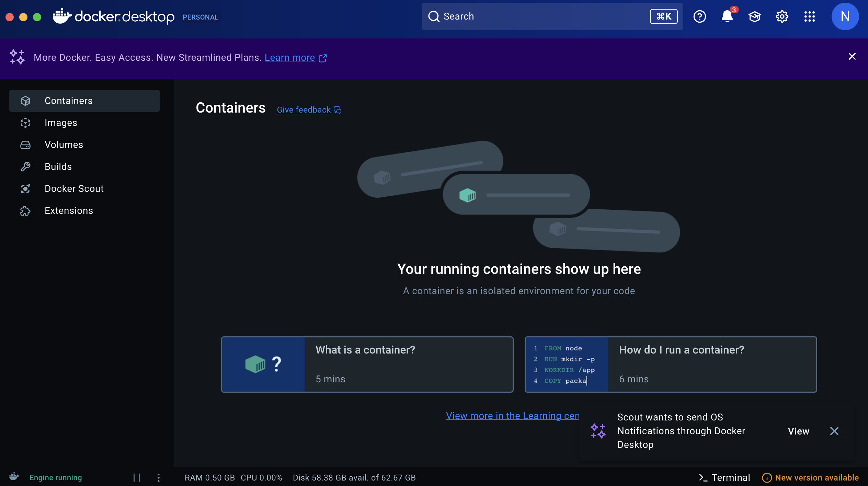Open the Terminal panel

pos(724,477)
